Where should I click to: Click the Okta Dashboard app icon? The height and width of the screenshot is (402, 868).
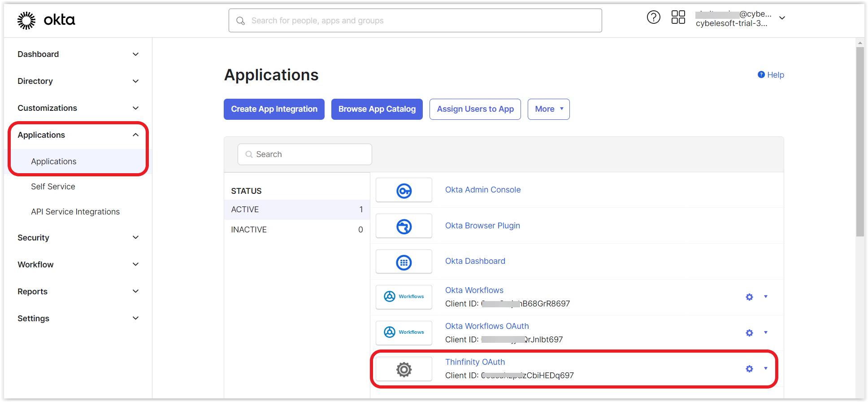(404, 262)
